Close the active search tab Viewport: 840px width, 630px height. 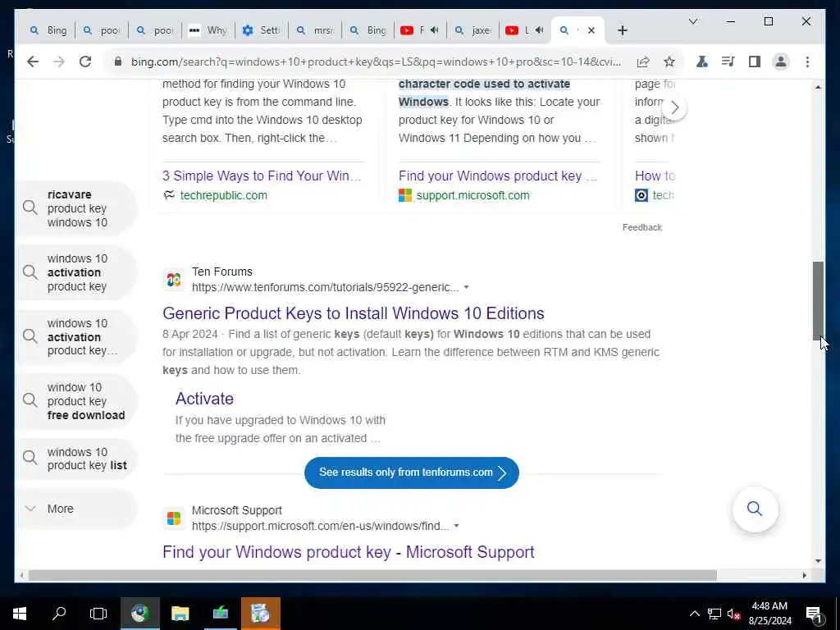(x=591, y=30)
